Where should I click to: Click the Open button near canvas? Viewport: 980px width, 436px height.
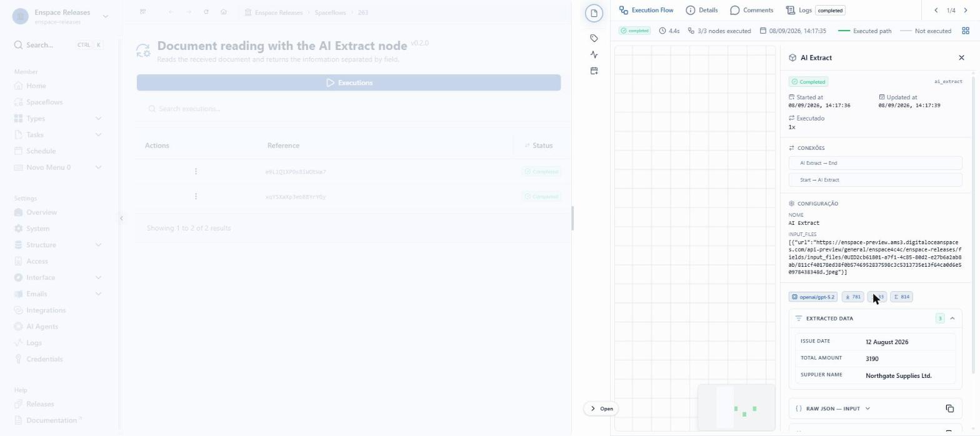tap(602, 409)
